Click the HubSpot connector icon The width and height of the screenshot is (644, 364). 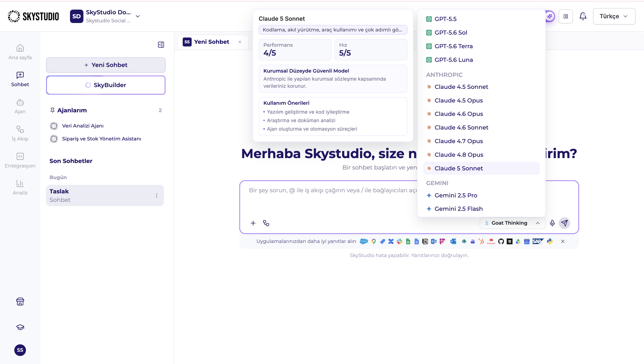point(481,241)
